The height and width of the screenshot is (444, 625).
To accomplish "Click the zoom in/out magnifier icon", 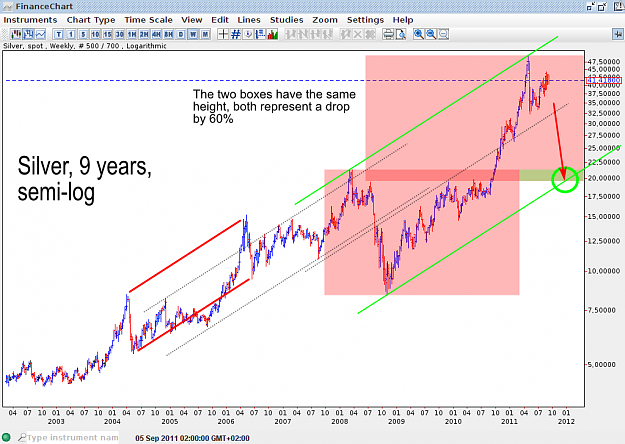I will [431, 35].
